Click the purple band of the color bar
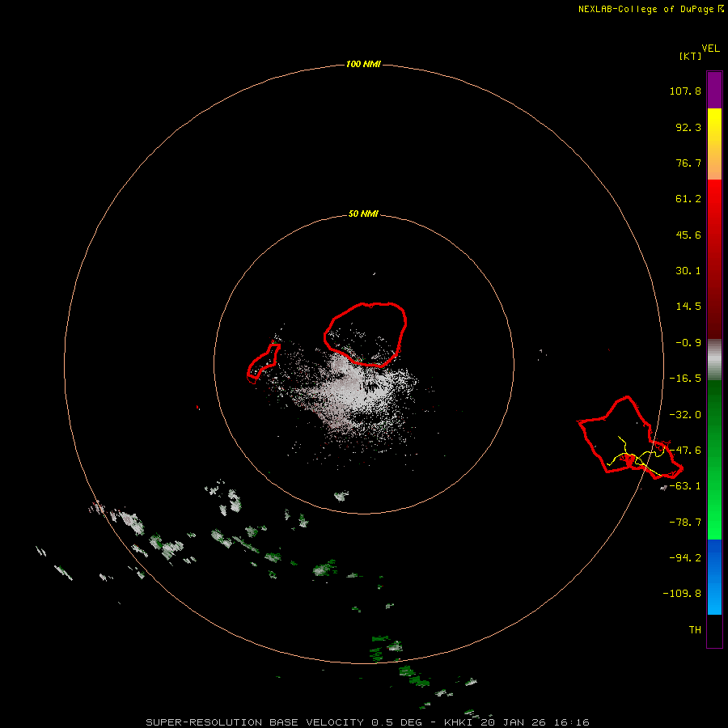The image size is (728, 728). tap(714, 90)
